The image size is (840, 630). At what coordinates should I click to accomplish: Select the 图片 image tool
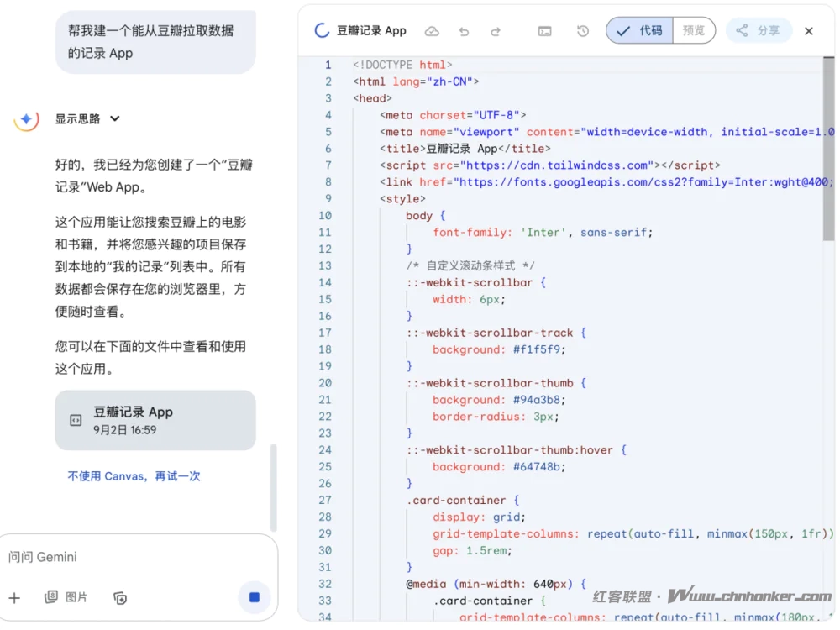point(66,597)
